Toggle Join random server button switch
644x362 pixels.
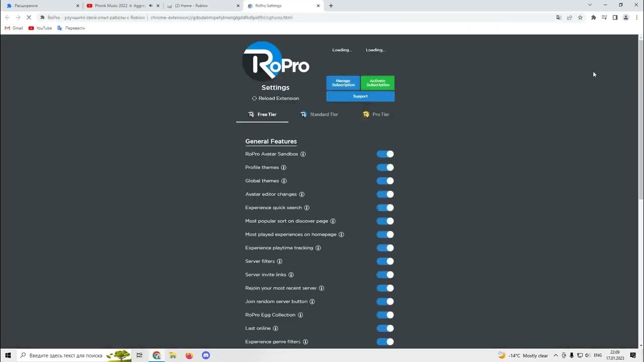(x=385, y=302)
